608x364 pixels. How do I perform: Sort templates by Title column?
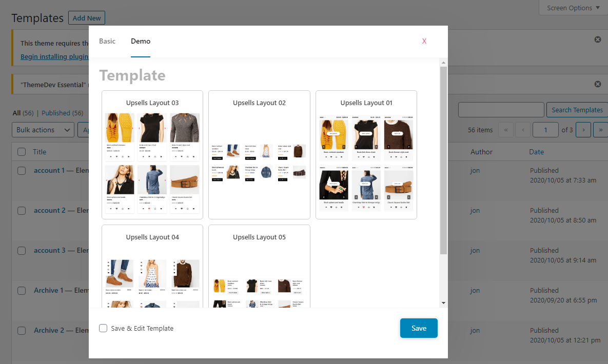pos(40,152)
